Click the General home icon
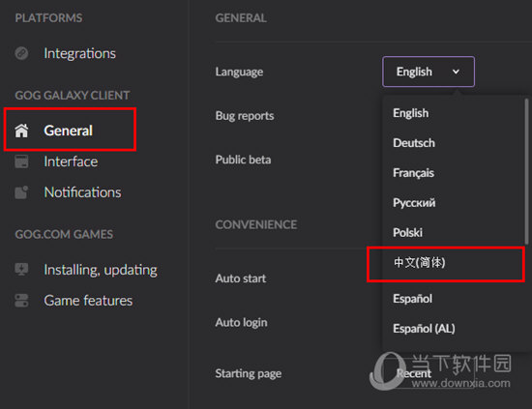This screenshot has width=532, height=409. point(21,131)
